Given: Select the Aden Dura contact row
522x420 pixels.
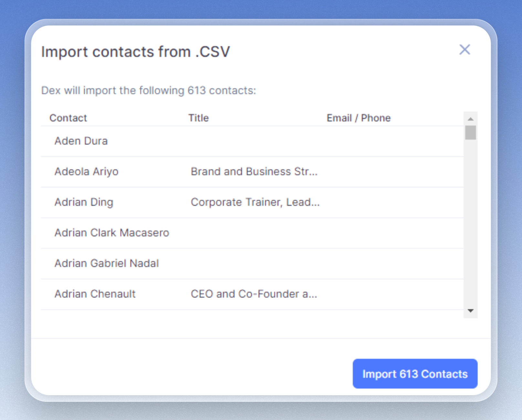Looking at the screenshot, I should pyautogui.click(x=81, y=141).
